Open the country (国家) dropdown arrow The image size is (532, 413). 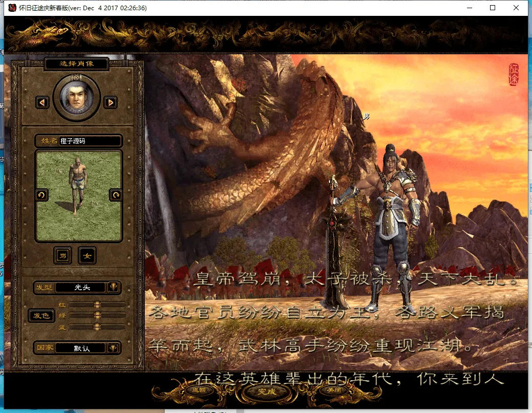(114, 348)
